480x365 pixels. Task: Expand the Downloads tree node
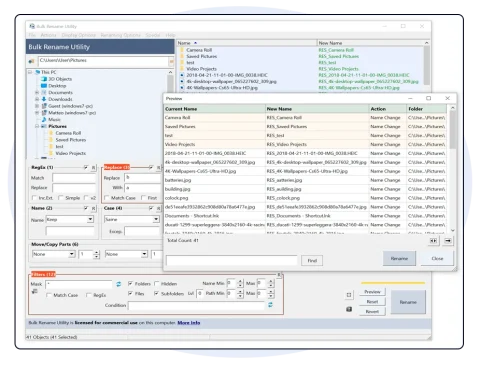click(37, 99)
